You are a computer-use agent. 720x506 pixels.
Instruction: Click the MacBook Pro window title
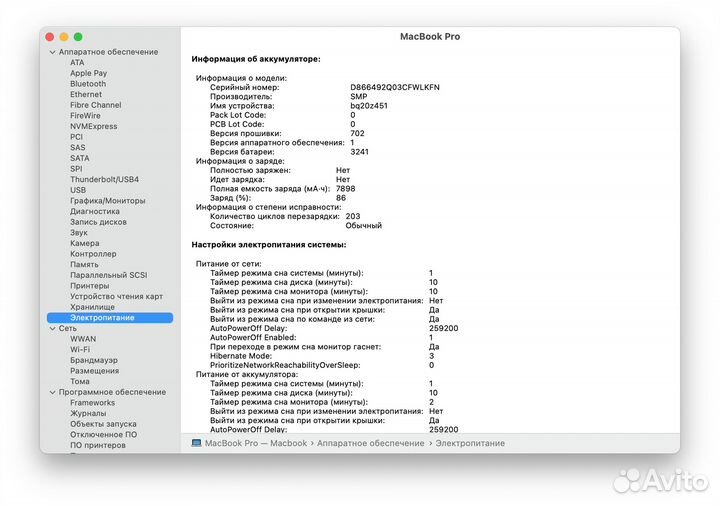(x=430, y=37)
